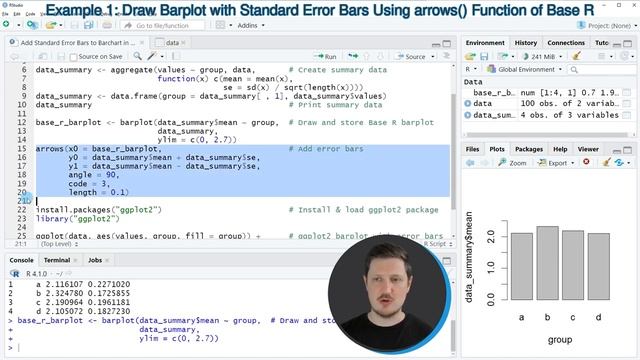Minimize the Environment pane
The image size is (640, 360).
[617, 44]
